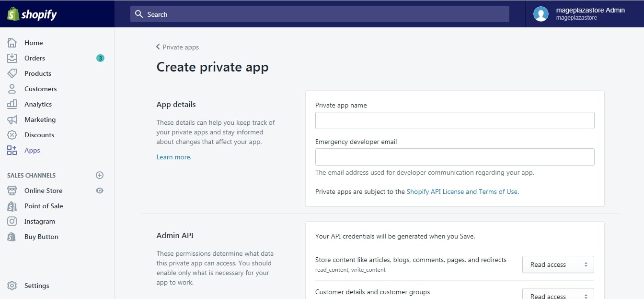This screenshot has width=644, height=299.
Task: Click the Products tag icon
Action: [12, 73]
